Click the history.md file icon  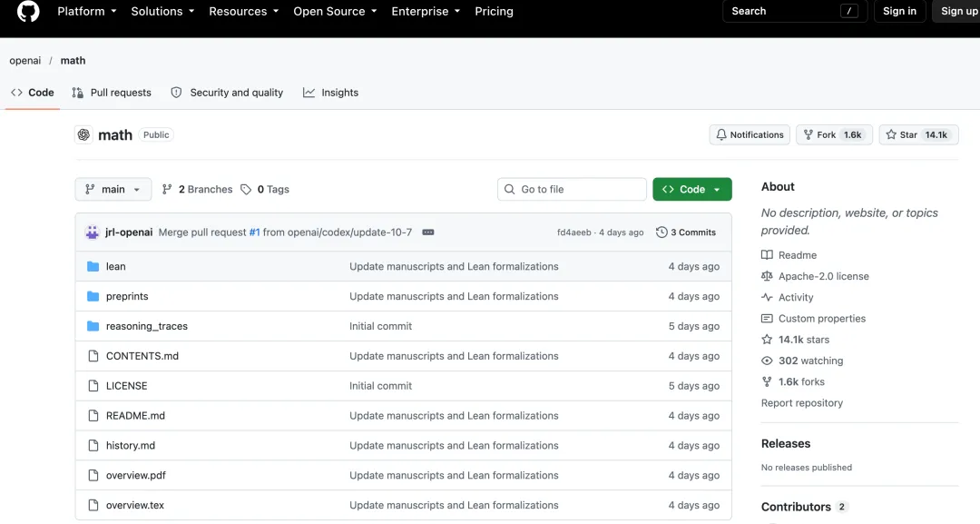click(93, 445)
